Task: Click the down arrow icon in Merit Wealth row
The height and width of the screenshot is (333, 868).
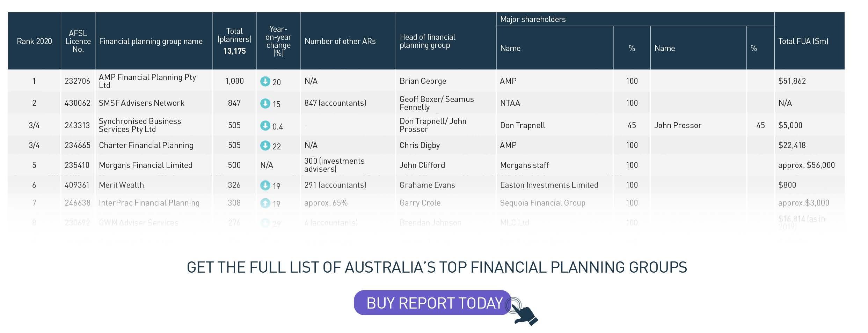Action: pyautogui.click(x=265, y=185)
